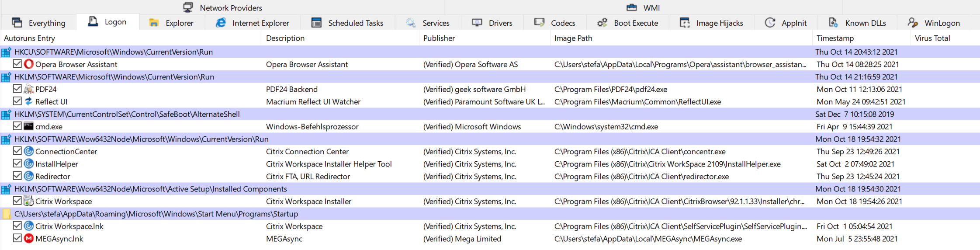980x250 pixels.
Task: Uncheck the Opera Browser Assistant entry
Action: tap(17, 64)
